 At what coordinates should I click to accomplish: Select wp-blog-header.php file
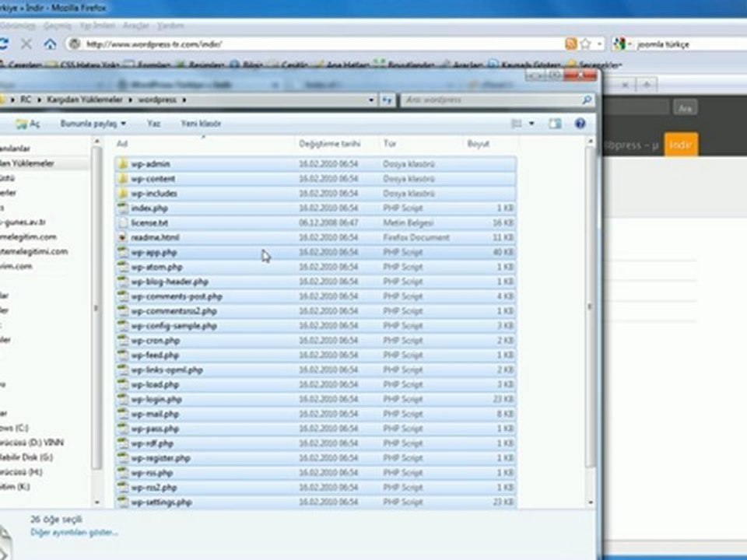[315, 282]
